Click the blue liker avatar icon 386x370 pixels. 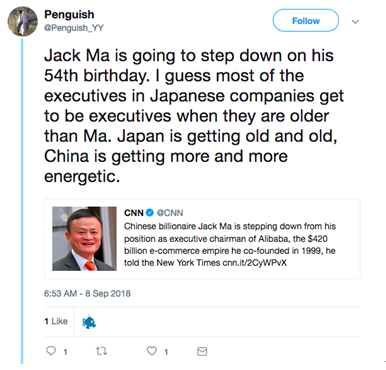click(89, 322)
